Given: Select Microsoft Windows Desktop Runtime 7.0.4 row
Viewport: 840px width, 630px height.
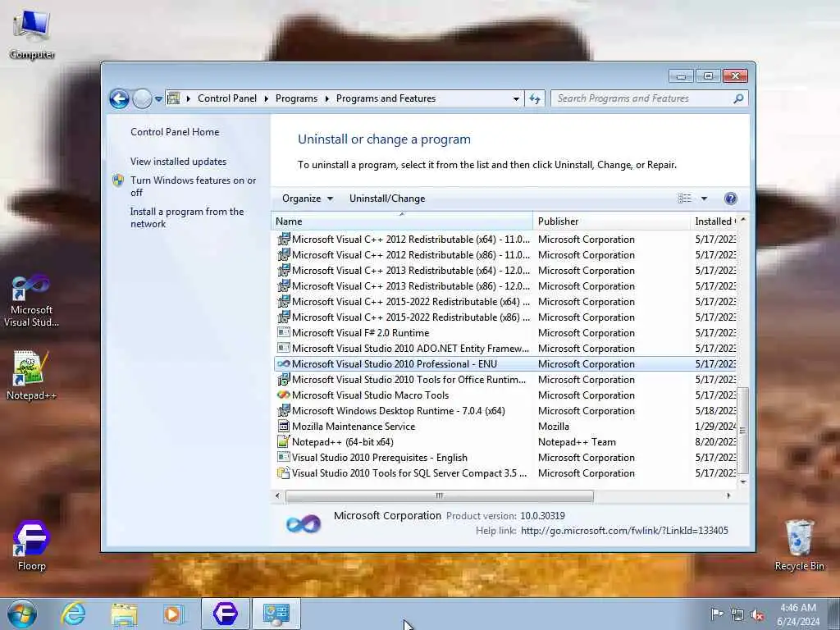Looking at the screenshot, I should 505,410.
